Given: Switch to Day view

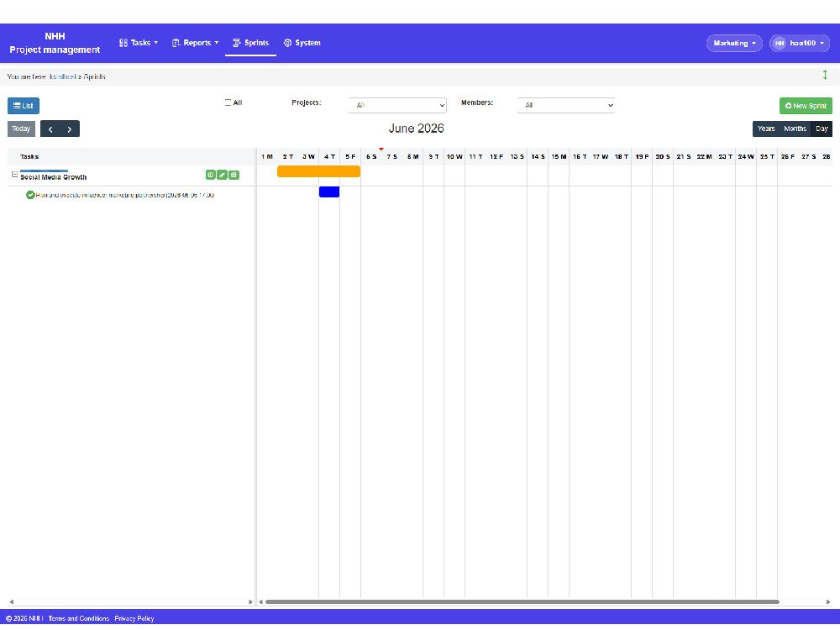Looking at the screenshot, I should [x=822, y=129].
